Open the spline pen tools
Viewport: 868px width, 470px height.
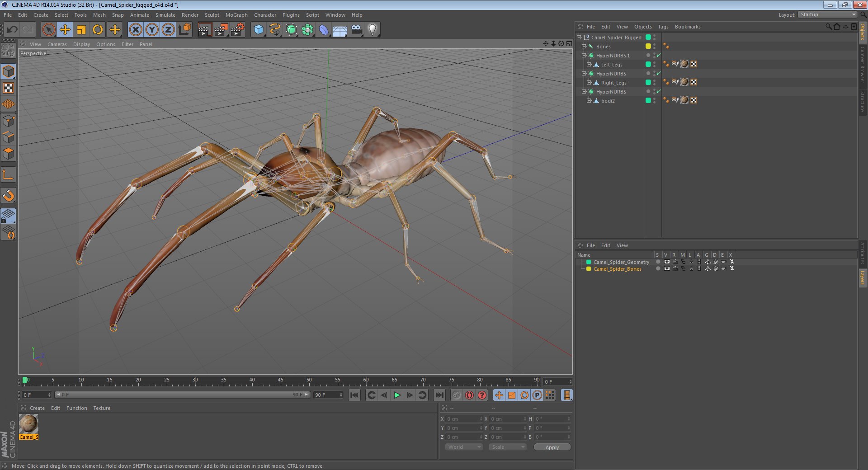(x=275, y=30)
